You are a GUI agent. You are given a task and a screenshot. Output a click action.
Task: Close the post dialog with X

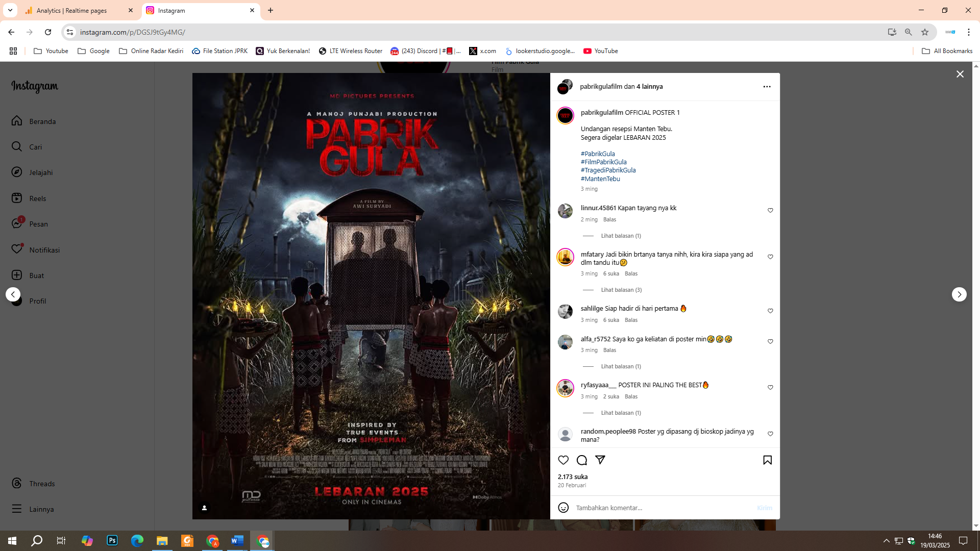960,74
